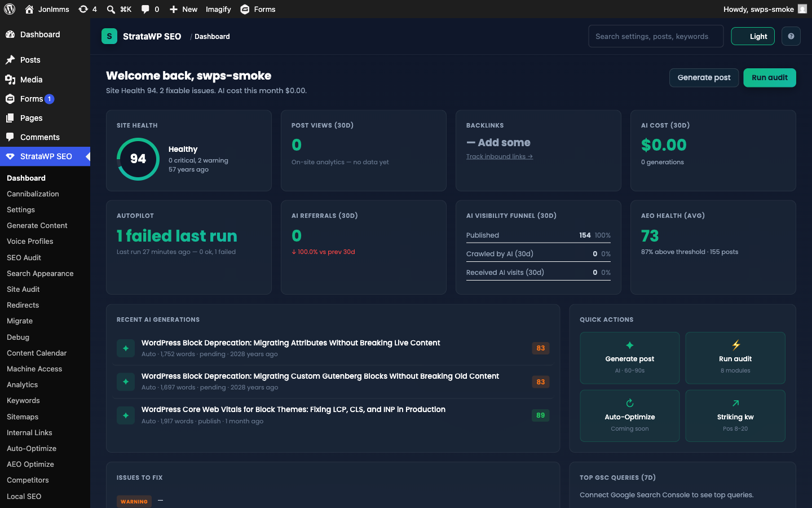
Task: Click the AEO Health value 73
Action: tap(650, 236)
